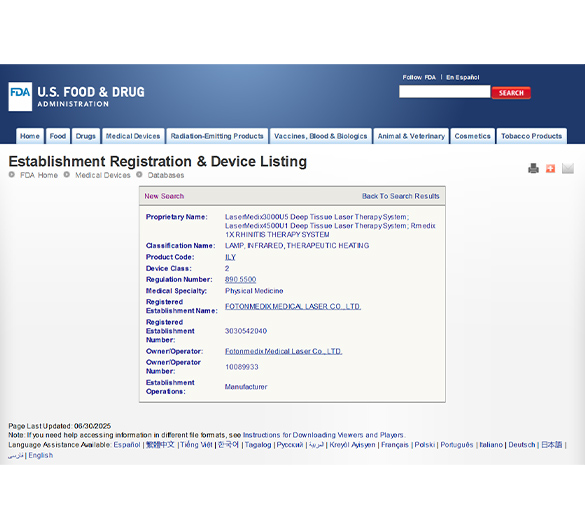585x529 pixels.
Task: Click the red SEARCH button
Action: pyautogui.click(x=511, y=93)
